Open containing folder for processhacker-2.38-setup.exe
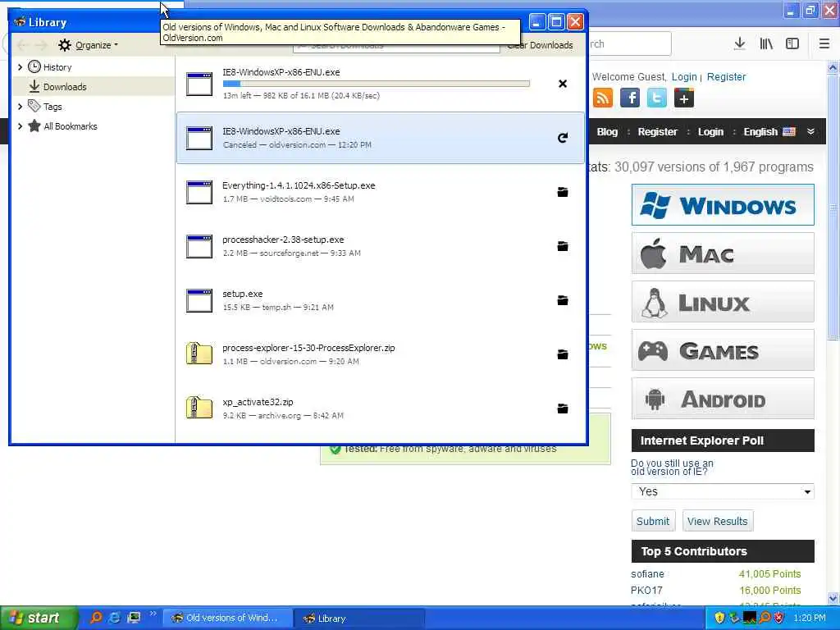 point(563,246)
